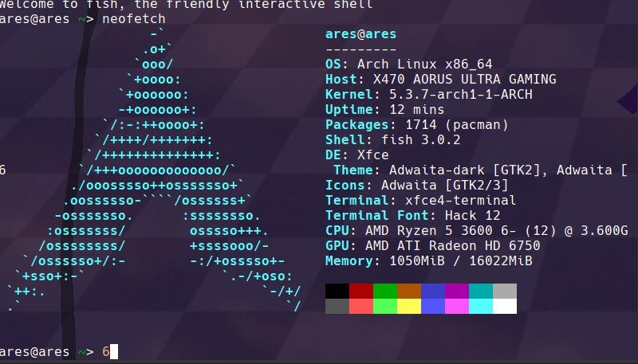This screenshot has height=364, width=638.
Task: Click the white palette block
Action: (505, 307)
